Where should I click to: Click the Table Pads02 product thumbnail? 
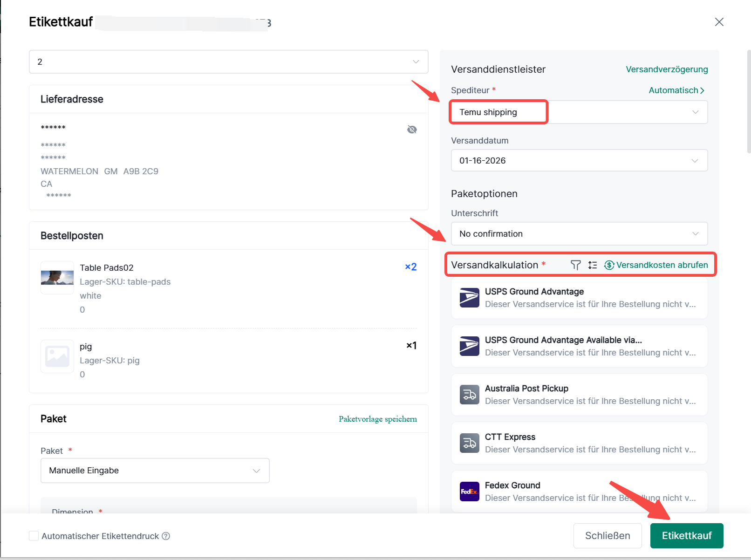pos(57,278)
